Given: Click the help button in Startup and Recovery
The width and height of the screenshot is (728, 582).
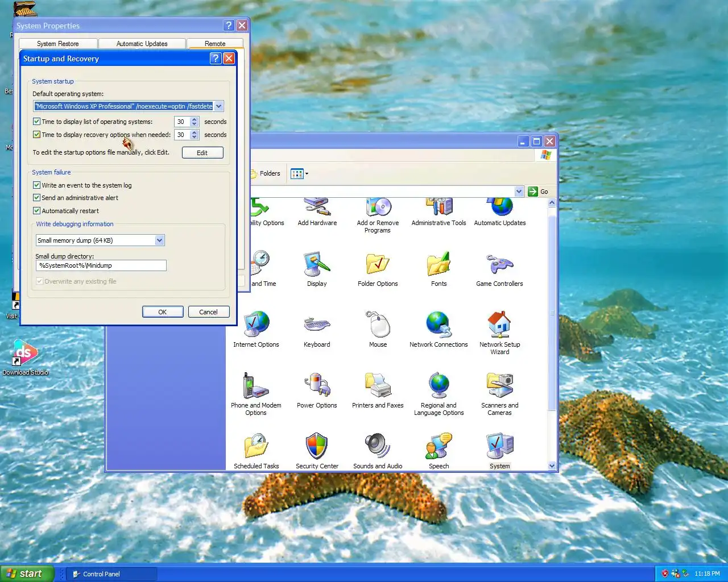Looking at the screenshot, I should [216, 59].
